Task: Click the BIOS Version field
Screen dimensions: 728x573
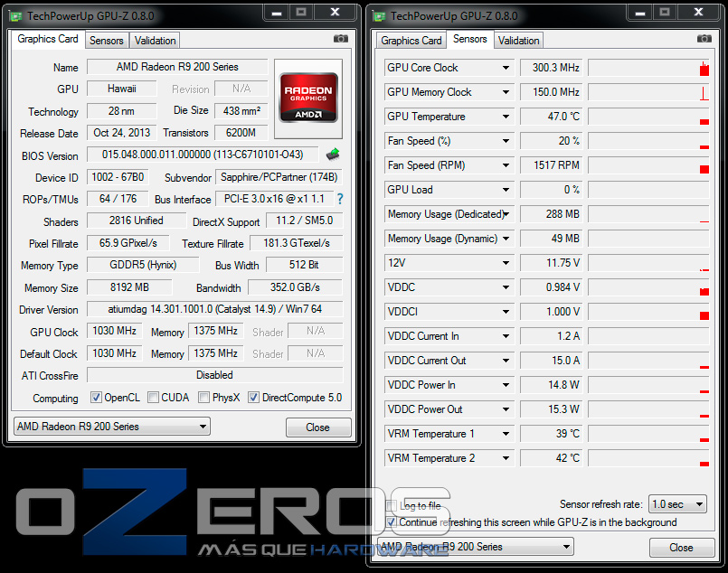Action: tap(203, 155)
